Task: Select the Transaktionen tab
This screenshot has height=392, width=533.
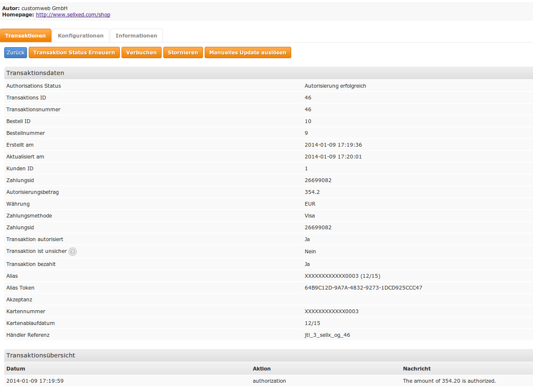Action: pyautogui.click(x=26, y=36)
